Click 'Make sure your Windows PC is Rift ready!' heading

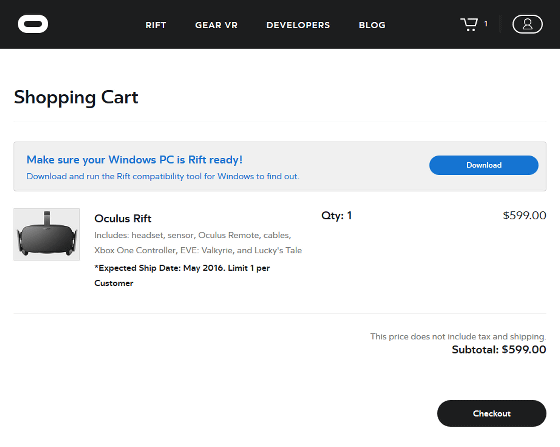(x=135, y=160)
